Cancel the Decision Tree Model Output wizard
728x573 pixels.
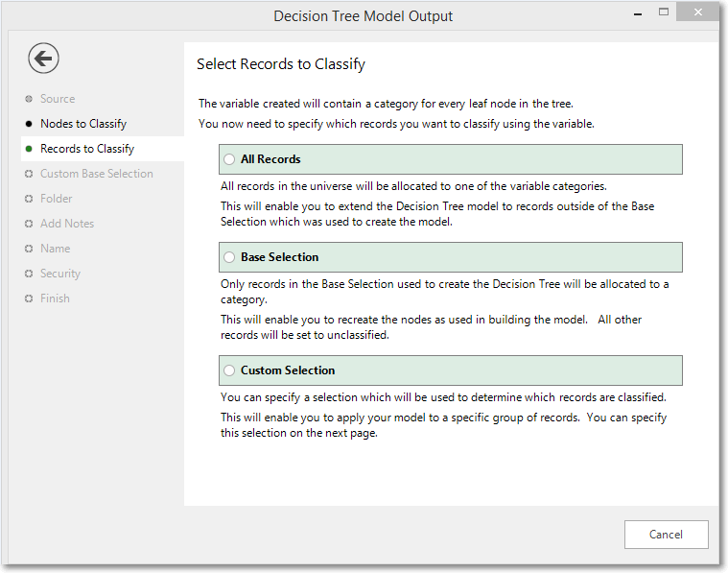pos(666,535)
